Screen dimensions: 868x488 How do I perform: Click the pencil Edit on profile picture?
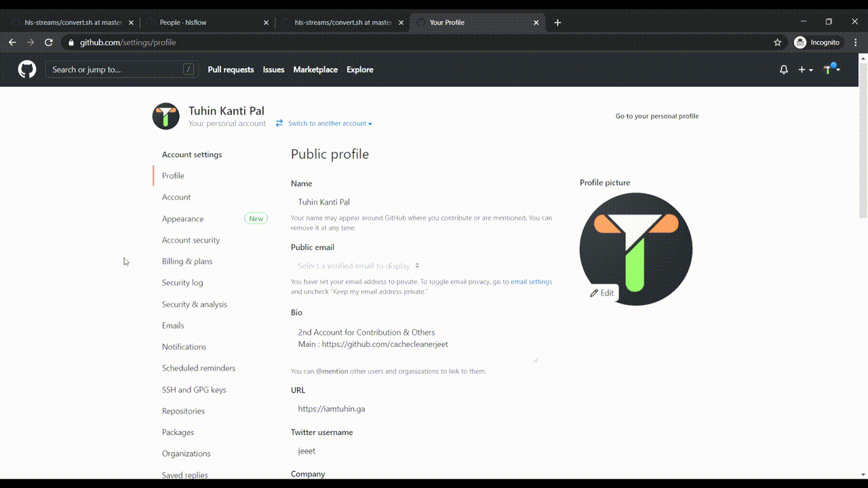602,293
